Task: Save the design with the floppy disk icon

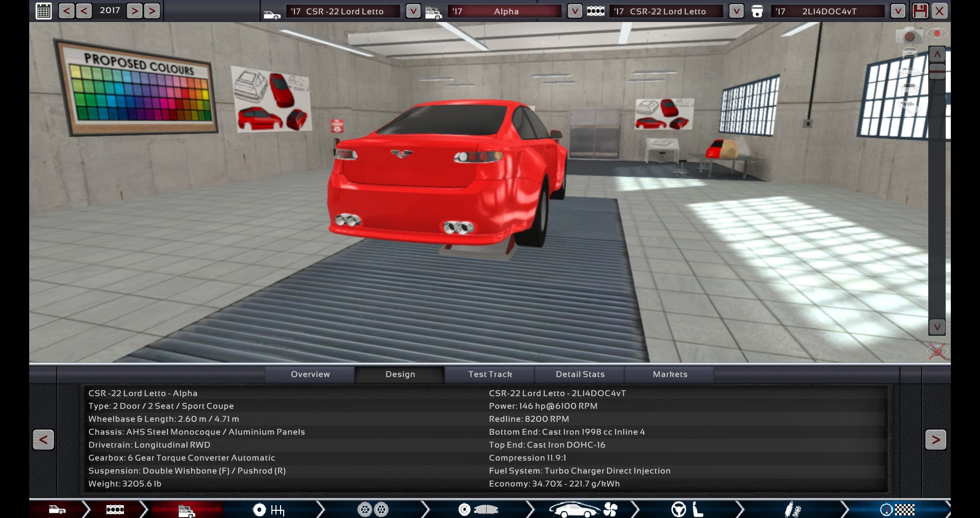Action: tap(920, 11)
